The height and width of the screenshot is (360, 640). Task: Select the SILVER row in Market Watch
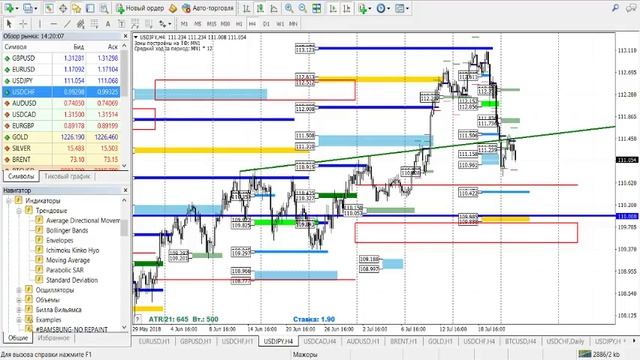[61, 149]
